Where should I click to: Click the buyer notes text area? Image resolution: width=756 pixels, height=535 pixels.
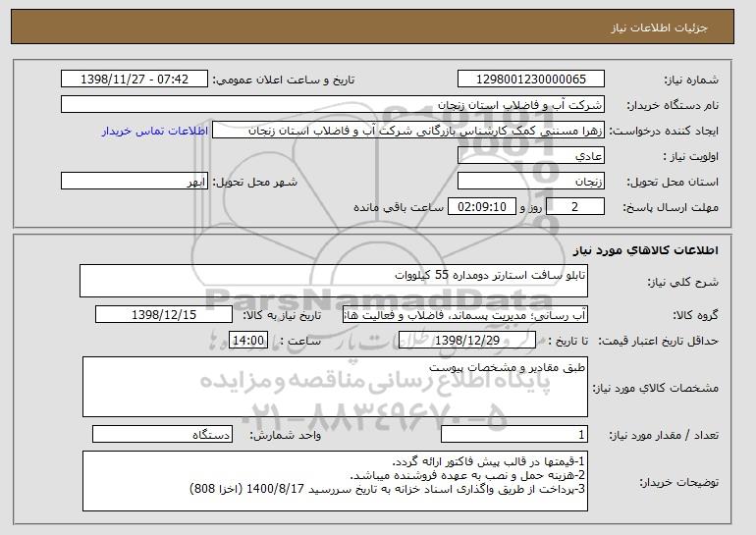tap(335, 481)
